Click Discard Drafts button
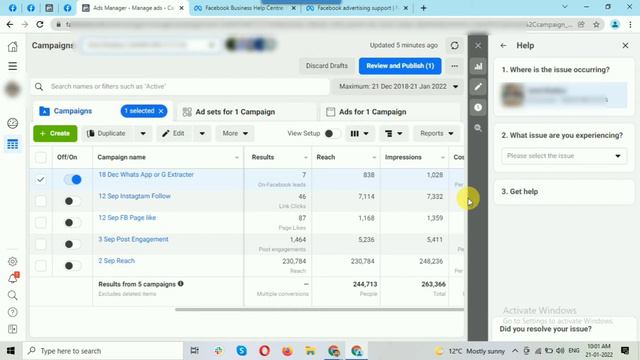 click(327, 66)
